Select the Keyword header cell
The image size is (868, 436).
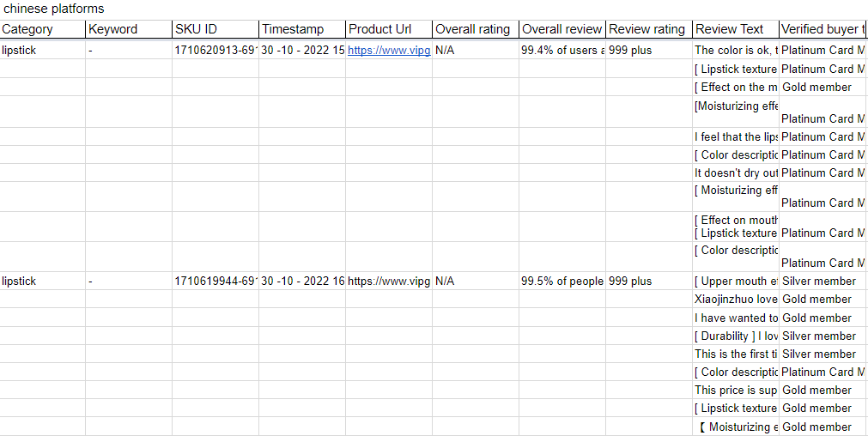click(129, 29)
